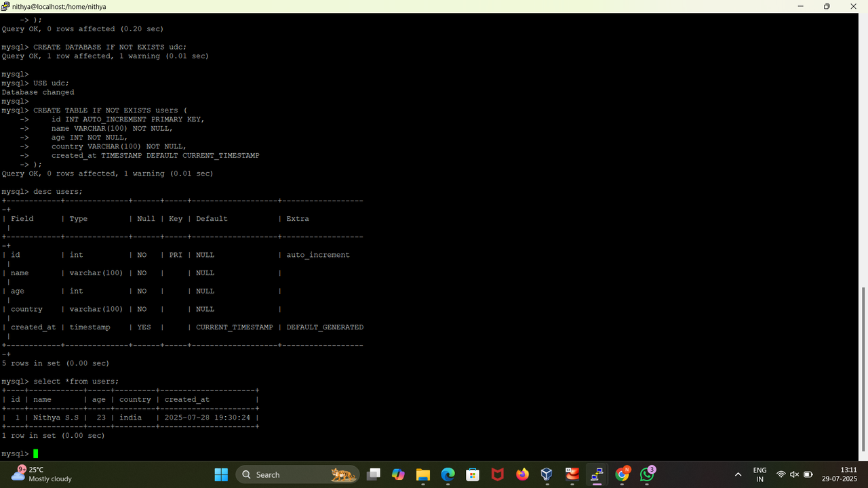Switch the ENG IN input language
Screen dimensions: 868x488
click(759, 474)
